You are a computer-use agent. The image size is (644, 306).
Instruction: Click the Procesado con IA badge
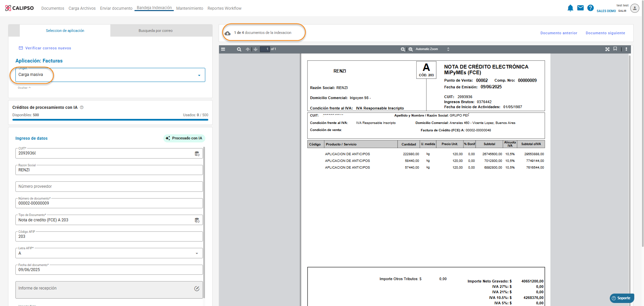184,138
